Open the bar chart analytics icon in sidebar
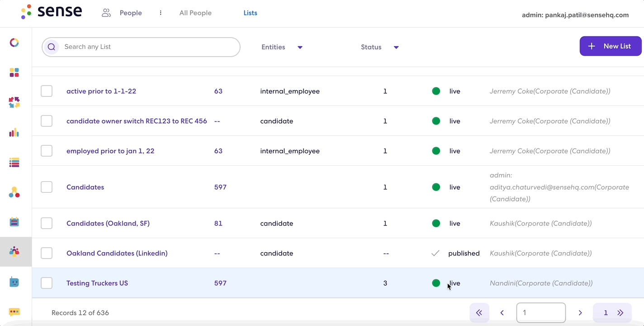Image resolution: width=644 pixels, height=326 pixels. click(14, 132)
